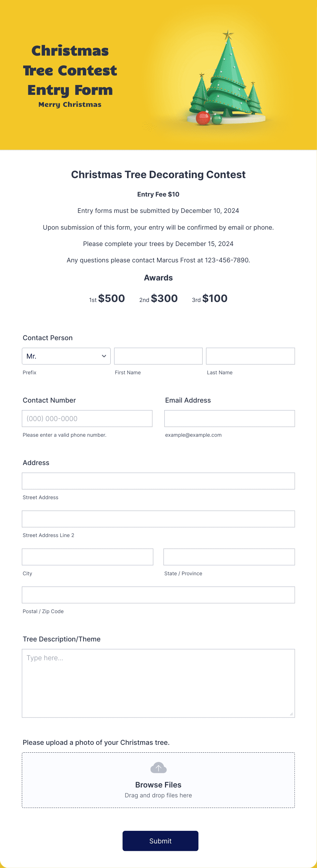Click the Christmas Tree Decorating Contest heading
317x868 pixels.
point(158,174)
